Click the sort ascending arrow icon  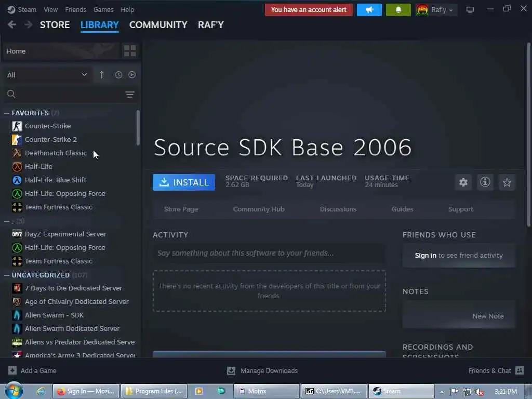pos(102,75)
